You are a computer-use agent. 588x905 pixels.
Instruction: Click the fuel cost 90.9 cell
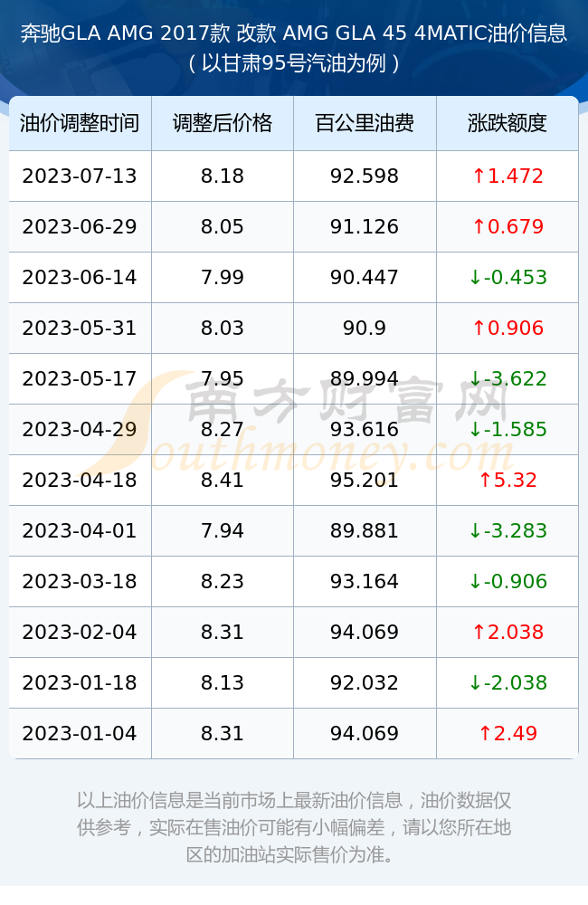pyautogui.click(x=365, y=328)
